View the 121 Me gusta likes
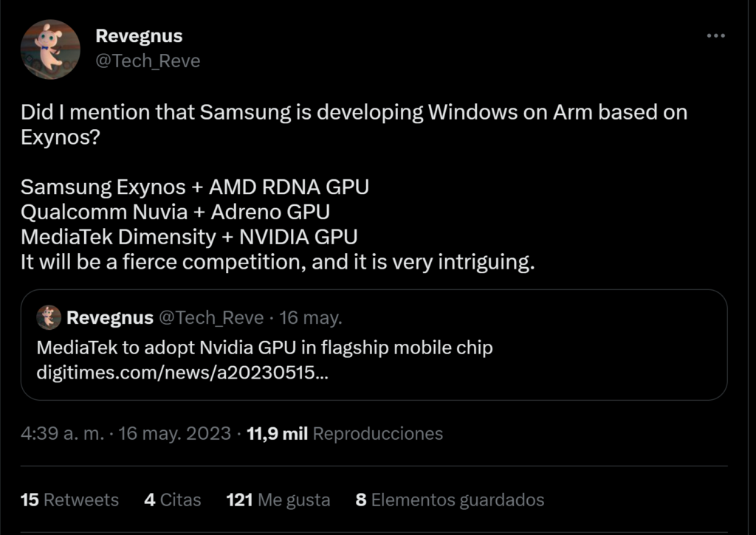 pos(278,500)
